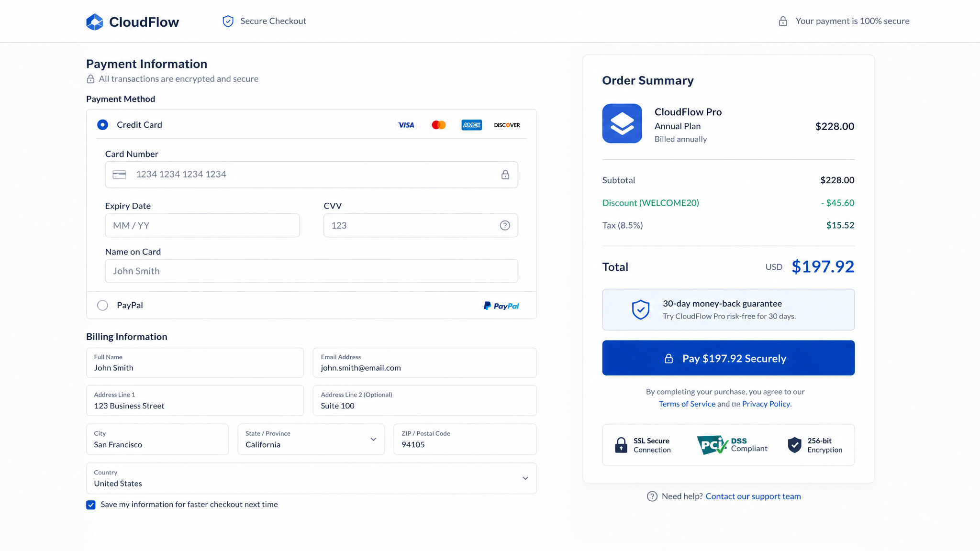Viewport: 980px width, 551px height.
Task: Focus the Card Number input field
Action: [312, 175]
